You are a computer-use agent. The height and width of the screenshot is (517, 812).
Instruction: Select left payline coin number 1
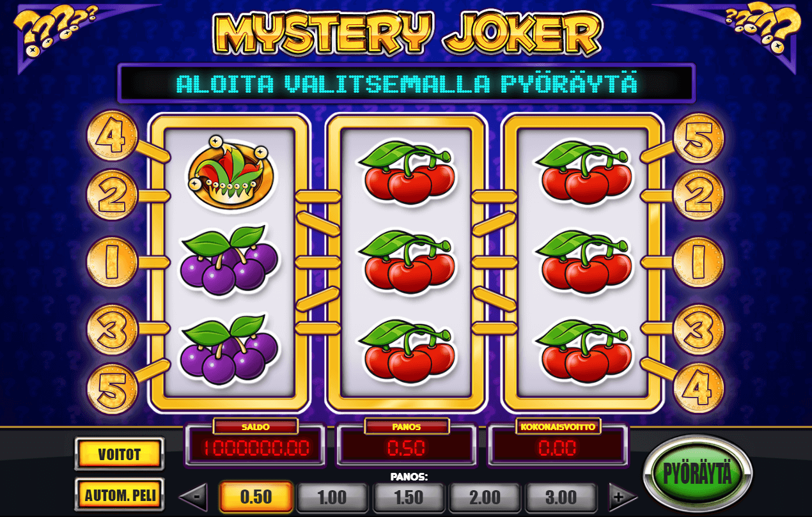113,263
